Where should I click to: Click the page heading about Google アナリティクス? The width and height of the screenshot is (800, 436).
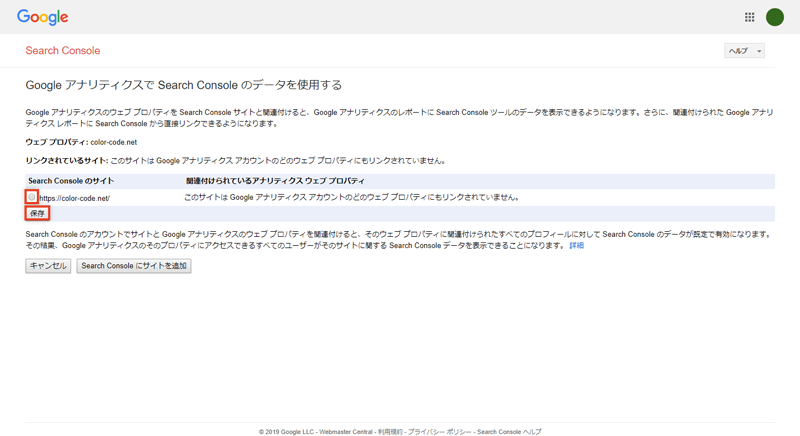point(184,85)
